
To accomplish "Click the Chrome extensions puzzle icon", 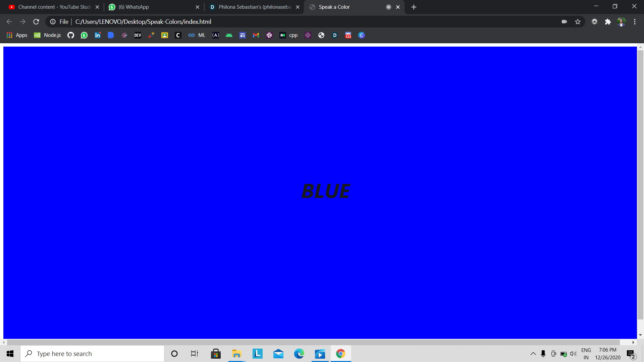I will 608,22.
